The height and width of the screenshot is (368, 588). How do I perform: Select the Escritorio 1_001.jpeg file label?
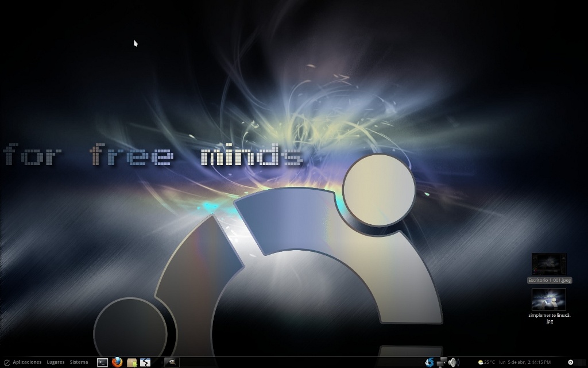(x=550, y=280)
